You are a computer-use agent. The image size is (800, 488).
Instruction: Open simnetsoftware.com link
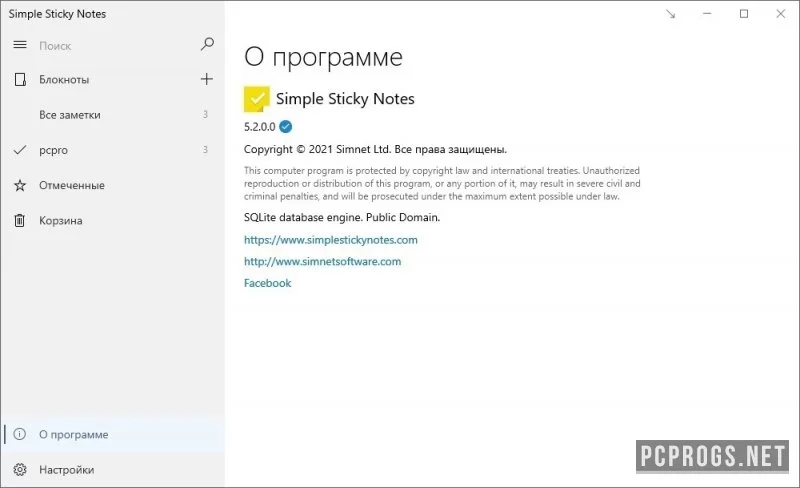(322, 261)
